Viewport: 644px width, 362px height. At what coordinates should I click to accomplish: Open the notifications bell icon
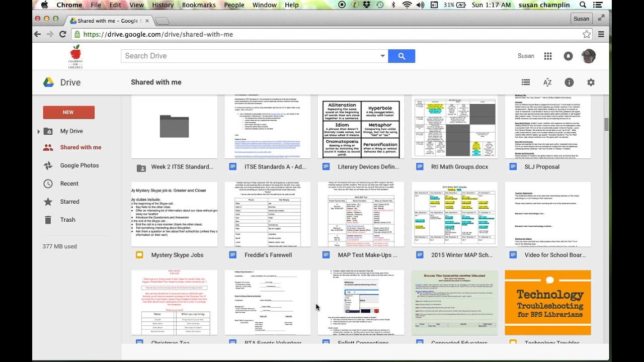(x=568, y=56)
